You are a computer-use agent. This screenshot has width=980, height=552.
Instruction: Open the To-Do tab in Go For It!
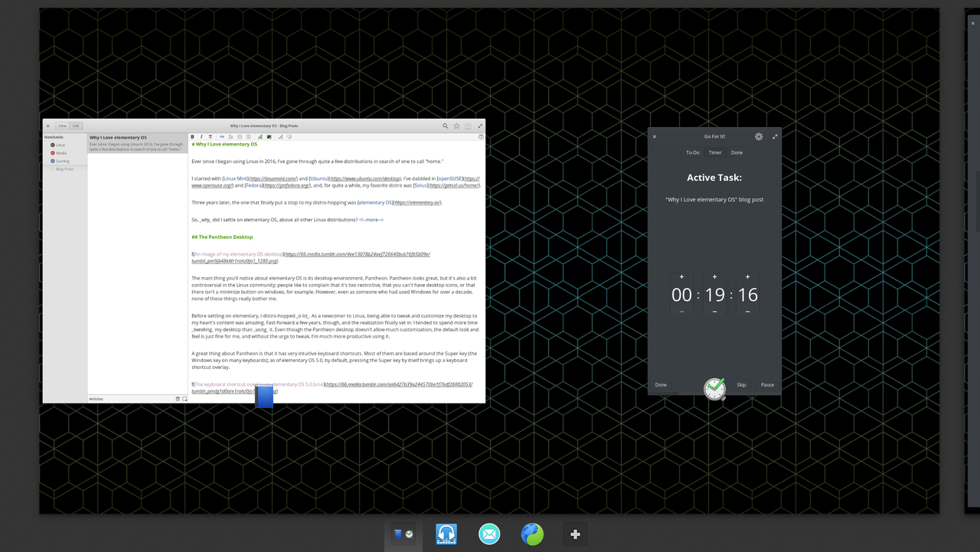tap(693, 152)
